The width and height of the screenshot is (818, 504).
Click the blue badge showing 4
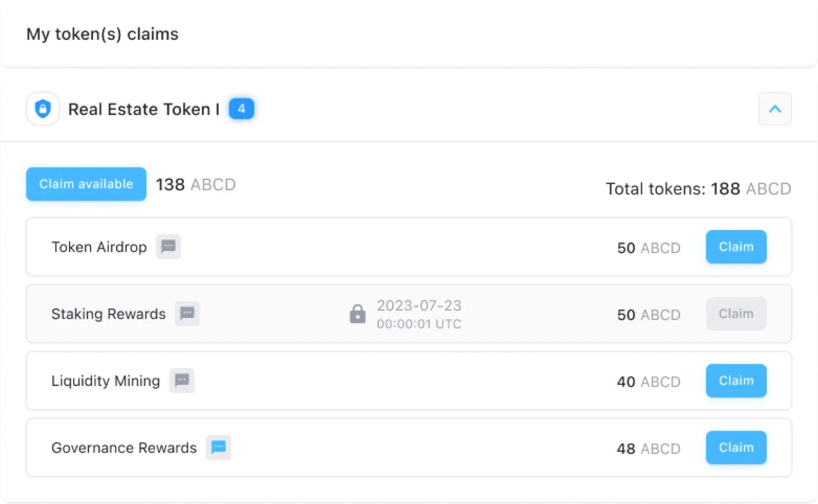pyautogui.click(x=241, y=109)
